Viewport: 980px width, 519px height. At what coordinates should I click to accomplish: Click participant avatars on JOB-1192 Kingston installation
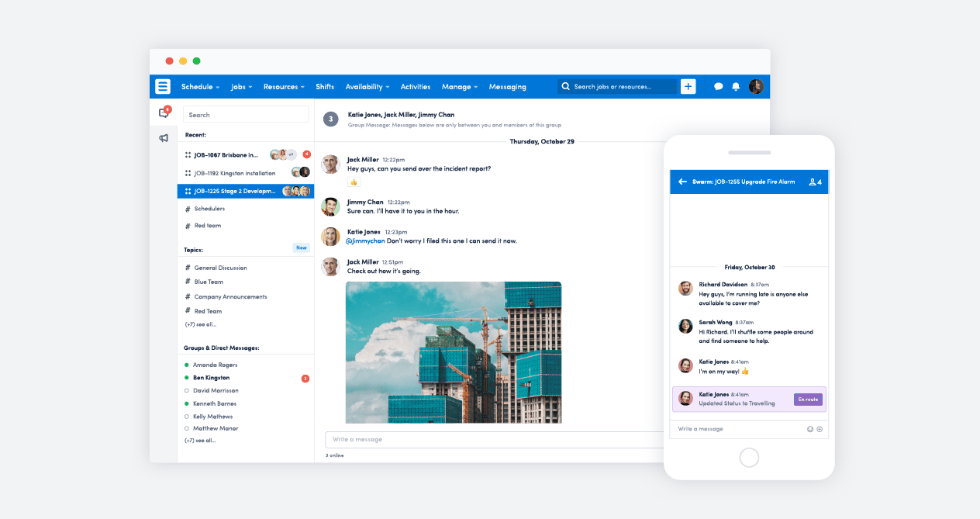click(300, 172)
